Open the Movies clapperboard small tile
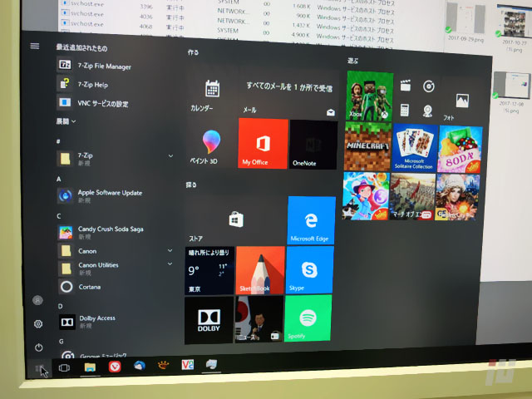Viewport: 532px width, 399px height. [x=405, y=86]
